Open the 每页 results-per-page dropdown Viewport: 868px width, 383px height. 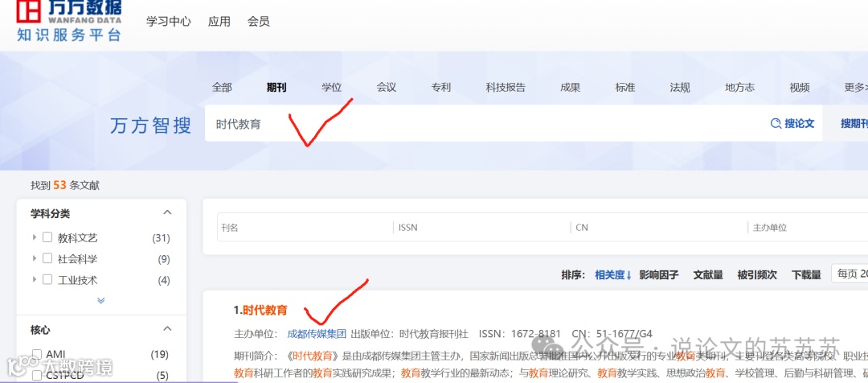coord(850,274)
